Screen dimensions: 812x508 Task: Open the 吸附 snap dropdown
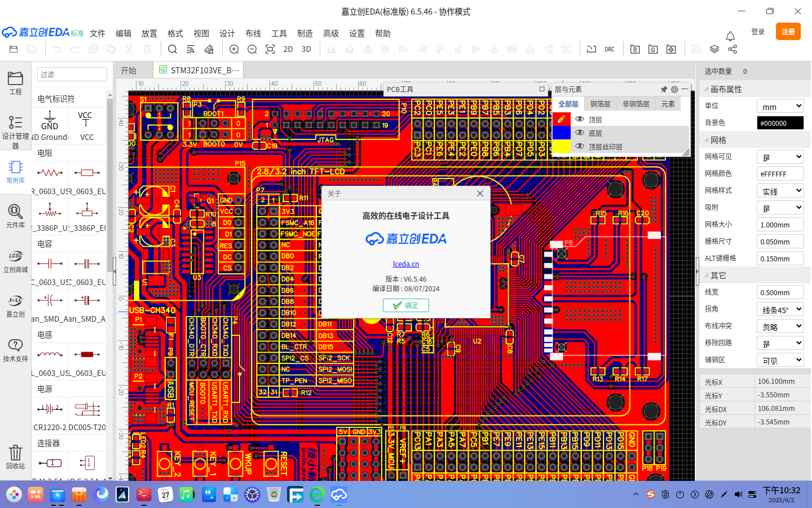point(780,208)
